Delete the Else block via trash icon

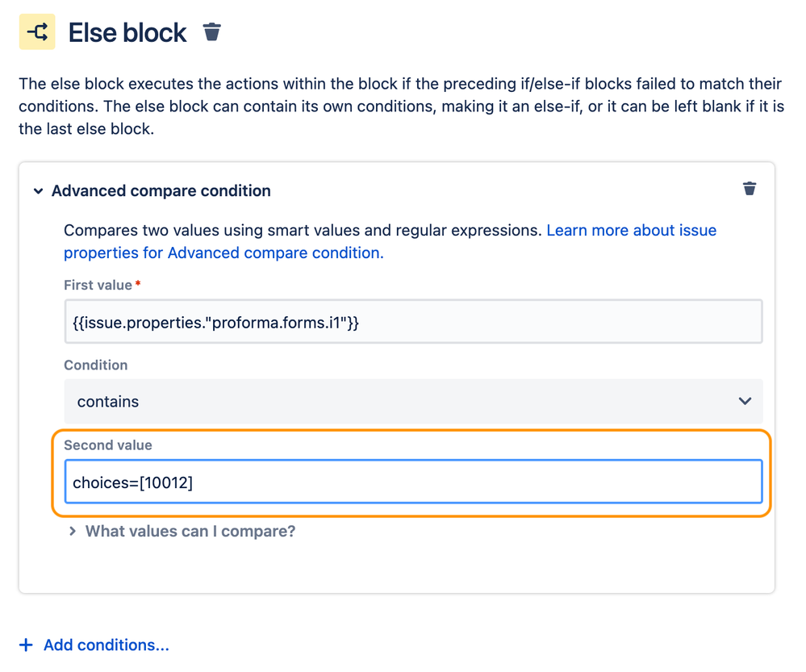click(x=212, y=32)
